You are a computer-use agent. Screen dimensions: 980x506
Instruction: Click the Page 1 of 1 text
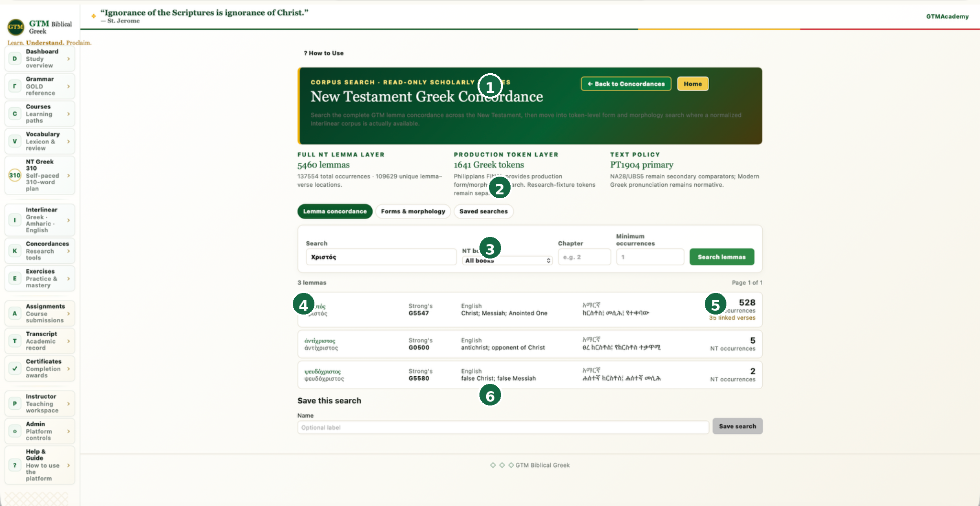coord(746,283)
